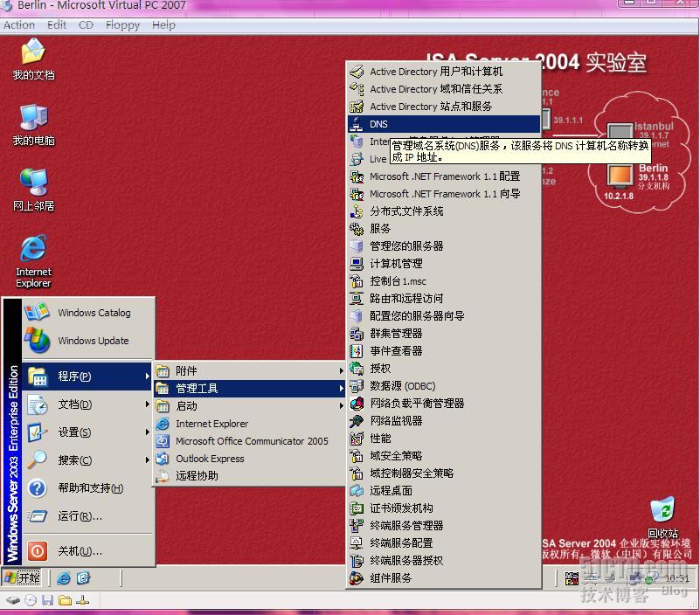Image resolution: width=700 pixels, height=615 pixels.
Task: Open Internet Explorer desktop icon
Action: (33, 261)
